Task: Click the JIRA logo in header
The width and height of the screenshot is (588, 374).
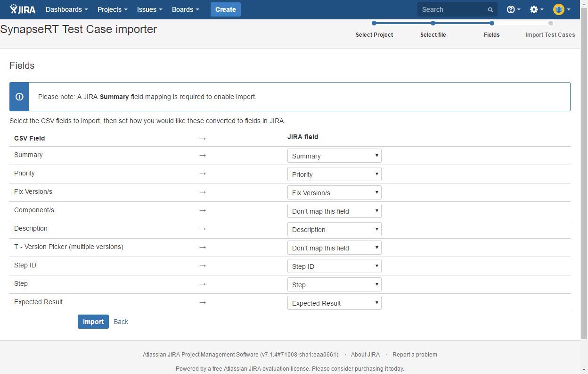Action: point(23,9)
